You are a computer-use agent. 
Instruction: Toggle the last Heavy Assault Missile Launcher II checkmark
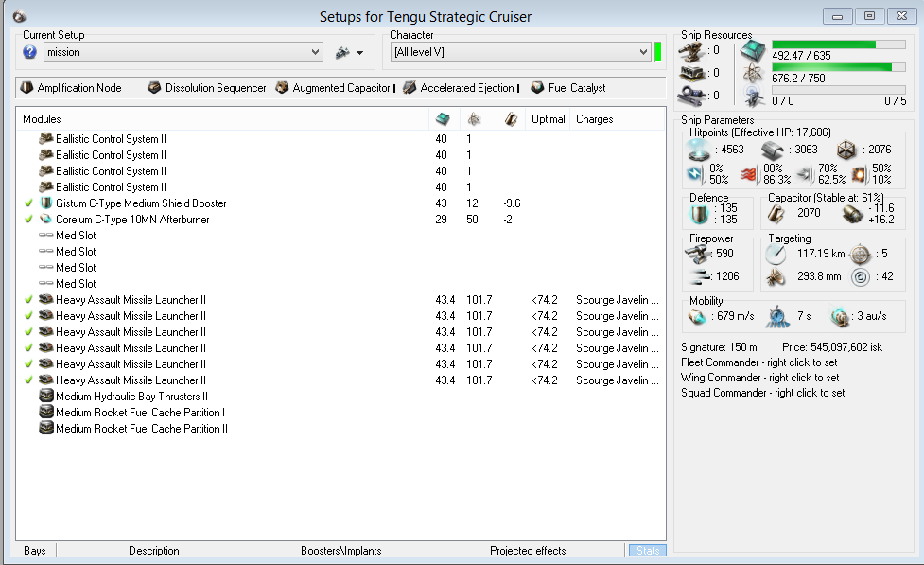point(28,380)
